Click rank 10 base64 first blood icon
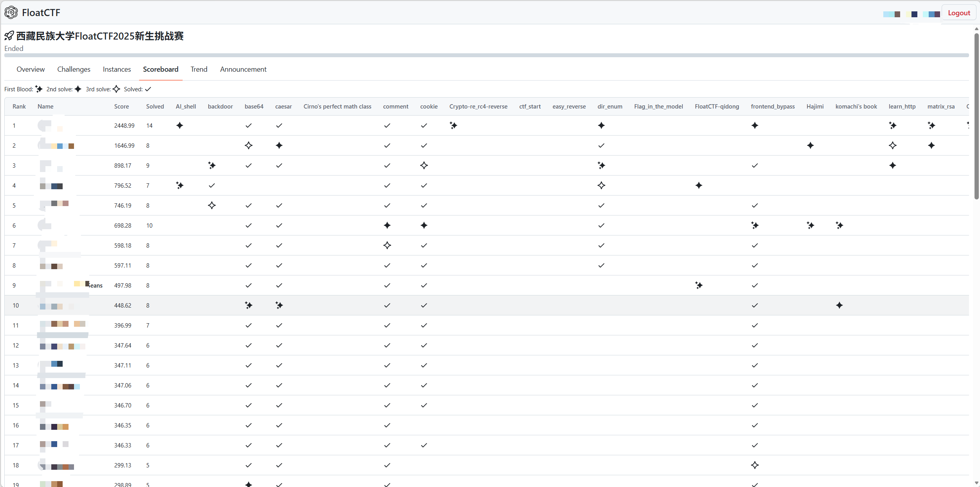Viewport: 980px width, 487px height. point(249,305)
